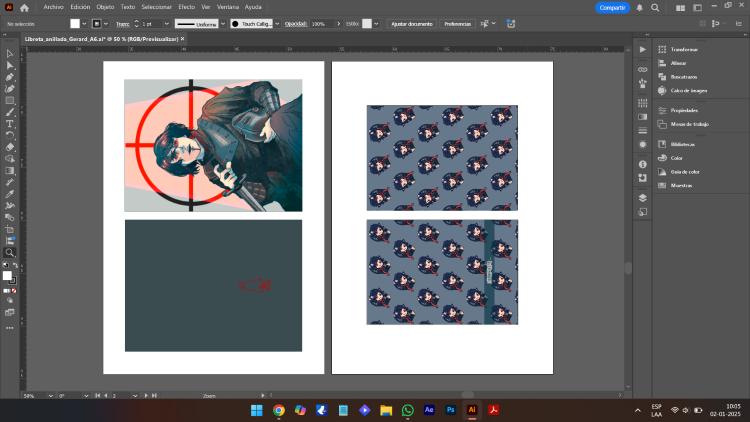Toggle the drawing mode button

tap(10, 301)
